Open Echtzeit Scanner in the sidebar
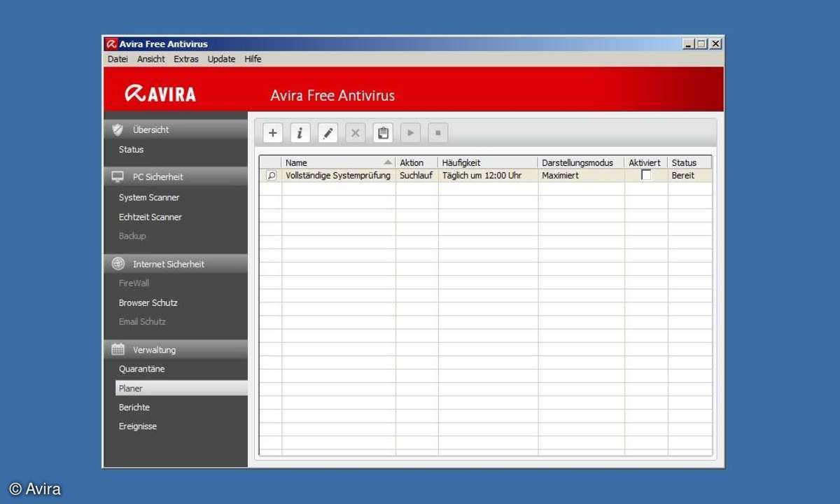 click(150, 217)
